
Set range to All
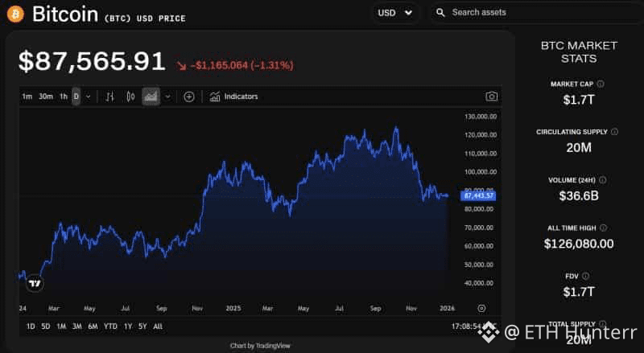(158, 326)
